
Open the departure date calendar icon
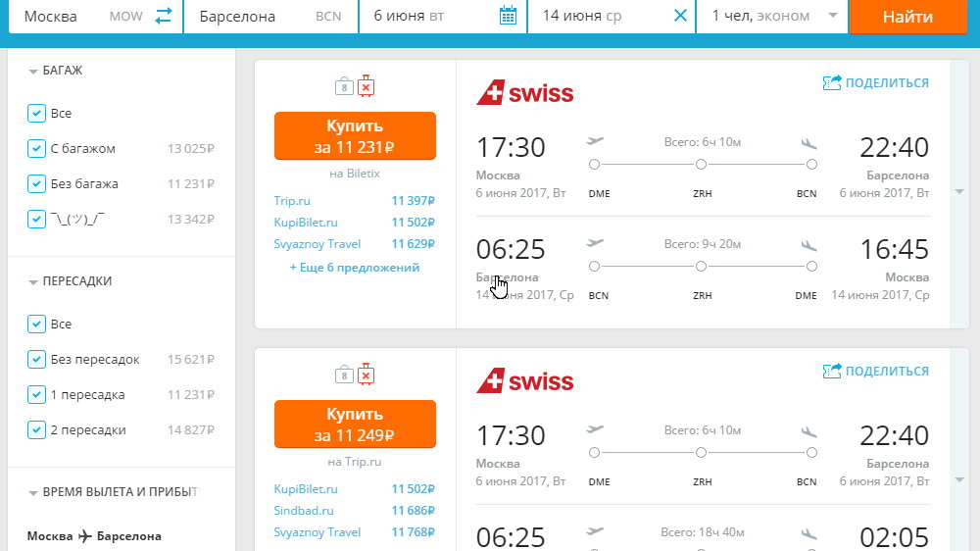pyautogui.click(x=508, y=16)
